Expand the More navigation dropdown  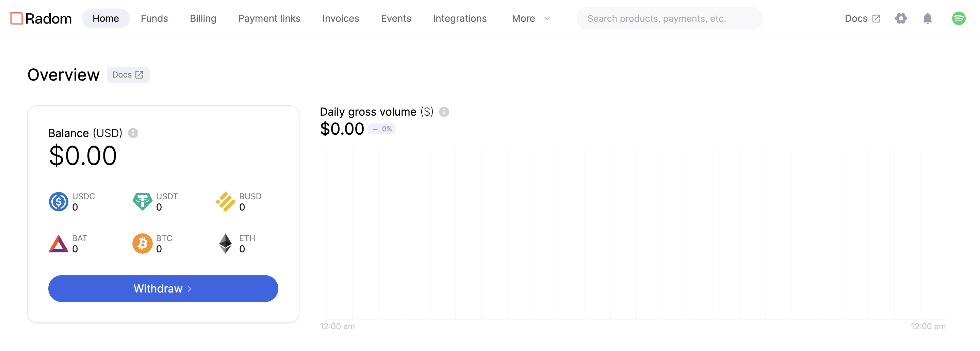point(531,18)
